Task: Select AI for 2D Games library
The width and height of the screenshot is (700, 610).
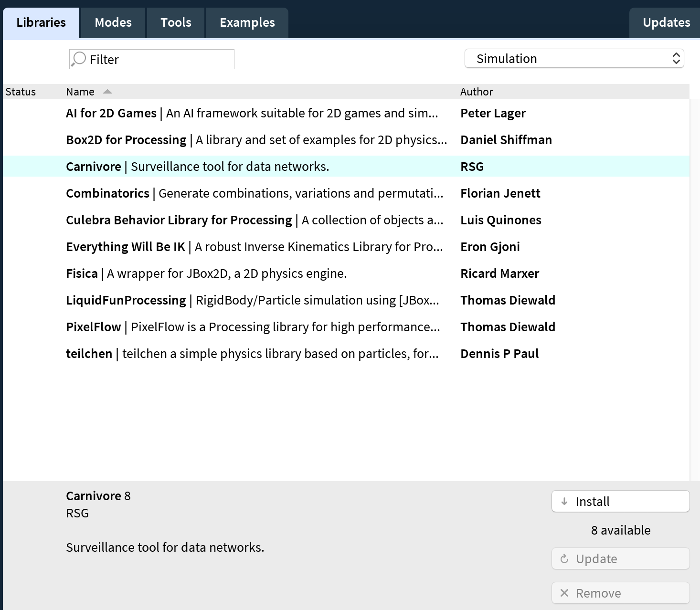Action: tap(111, 113)
